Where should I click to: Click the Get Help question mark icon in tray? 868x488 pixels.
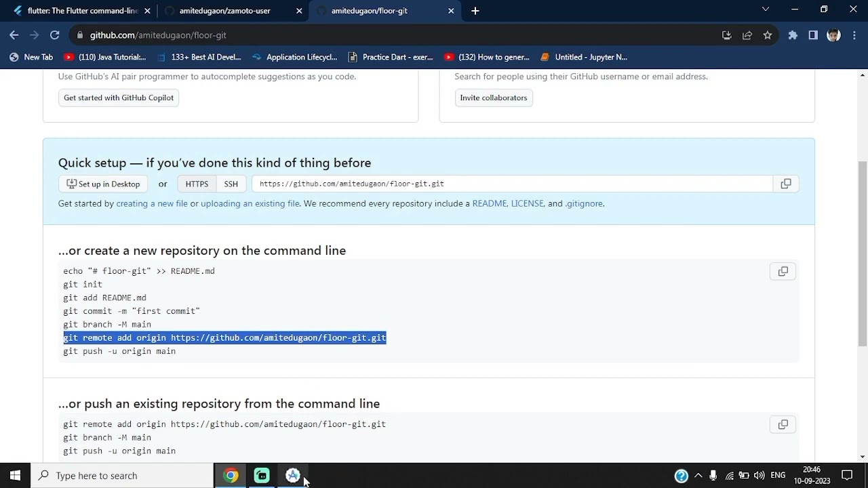(x=682, y=476)
